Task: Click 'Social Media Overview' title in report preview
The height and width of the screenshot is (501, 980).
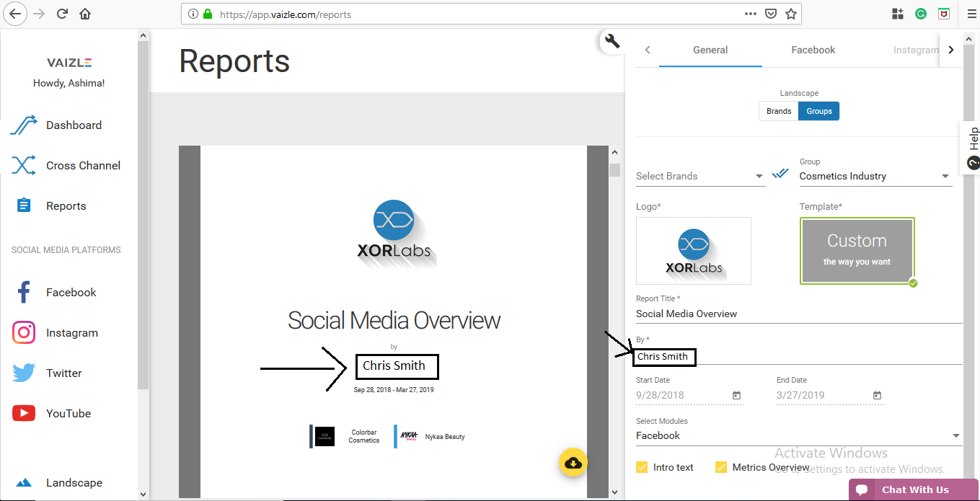Action: (x=394, y=320)
